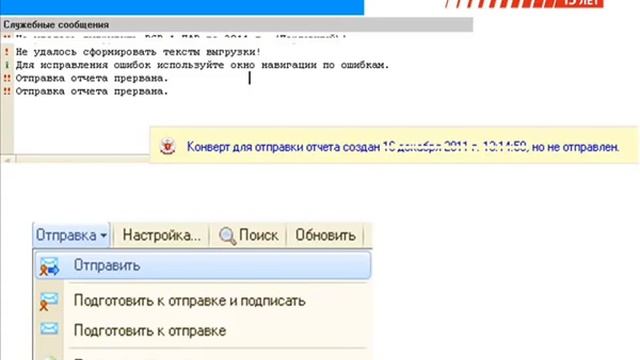Click the info icon beside Для исправления ошибок
640x360 pixels.
[x=7, y=65]
